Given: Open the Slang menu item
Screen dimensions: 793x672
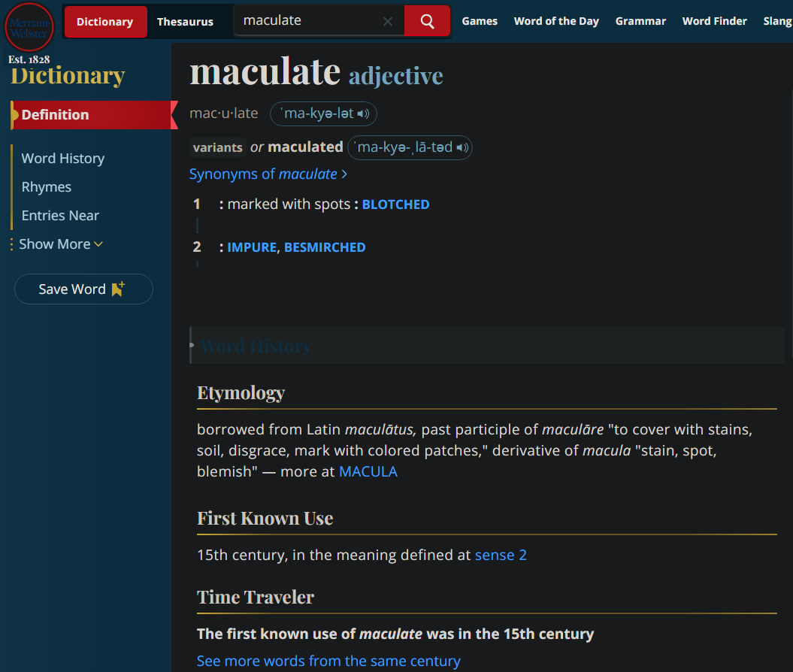Looking at the screenshot, I should coord(777,21).
